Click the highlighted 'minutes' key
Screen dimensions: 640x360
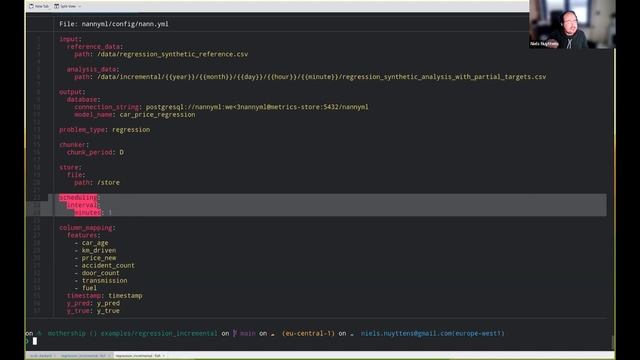click(88, 213)
